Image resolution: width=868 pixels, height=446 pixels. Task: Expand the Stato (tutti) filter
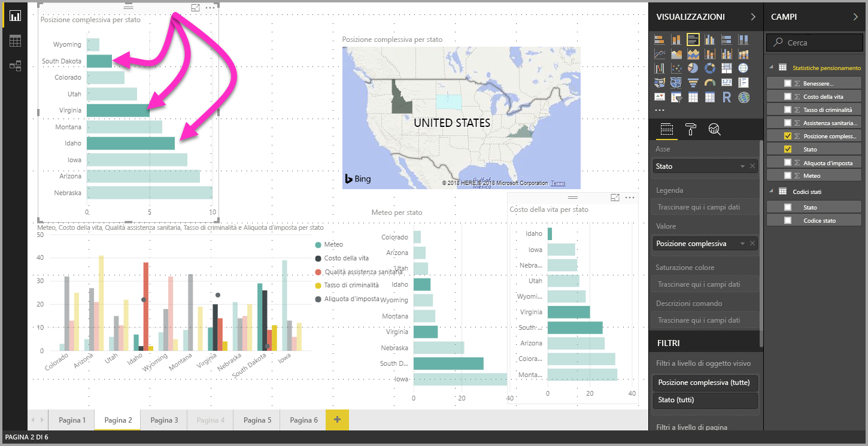pyautogui.click(x=705, y=400)
